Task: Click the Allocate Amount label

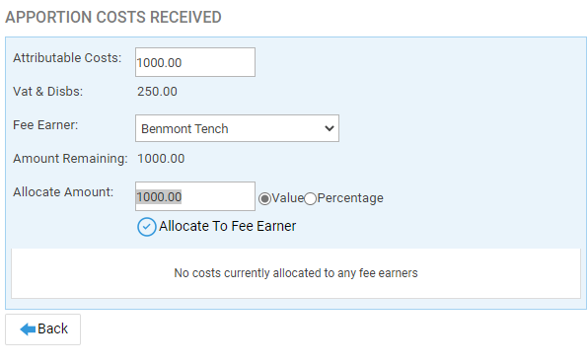Action: (63, 192)
